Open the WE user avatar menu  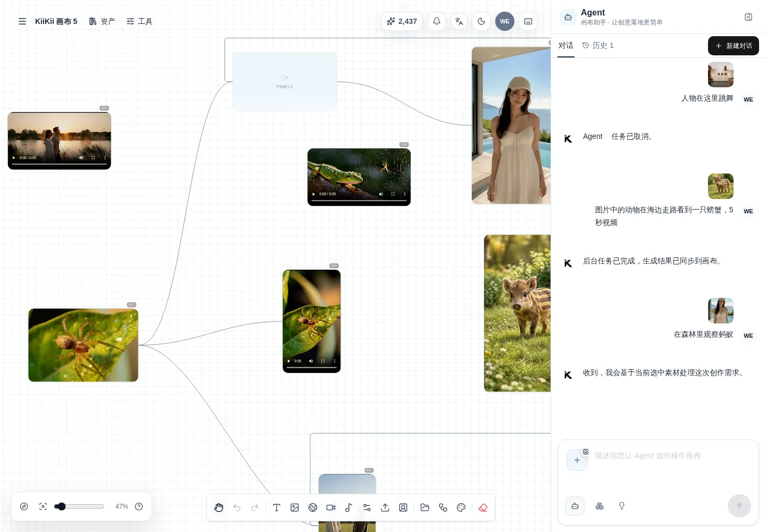coord(505,21)
